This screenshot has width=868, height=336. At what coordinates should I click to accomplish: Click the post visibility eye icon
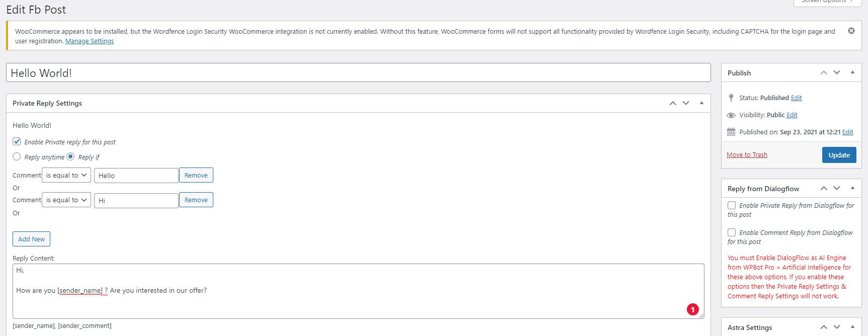(x=731, y=115)
